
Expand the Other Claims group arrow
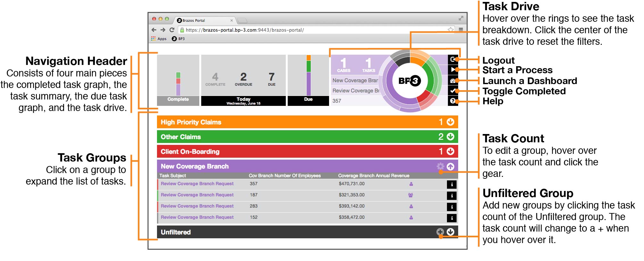coord(450,137)
